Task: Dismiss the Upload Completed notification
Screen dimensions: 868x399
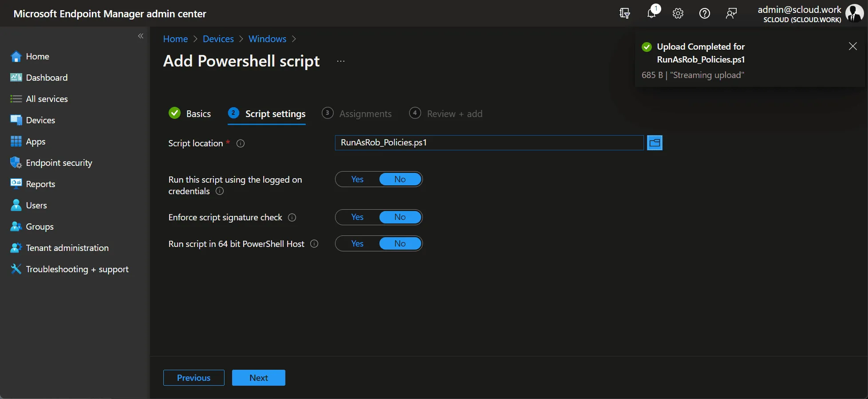Action: (x=852, y=46)
